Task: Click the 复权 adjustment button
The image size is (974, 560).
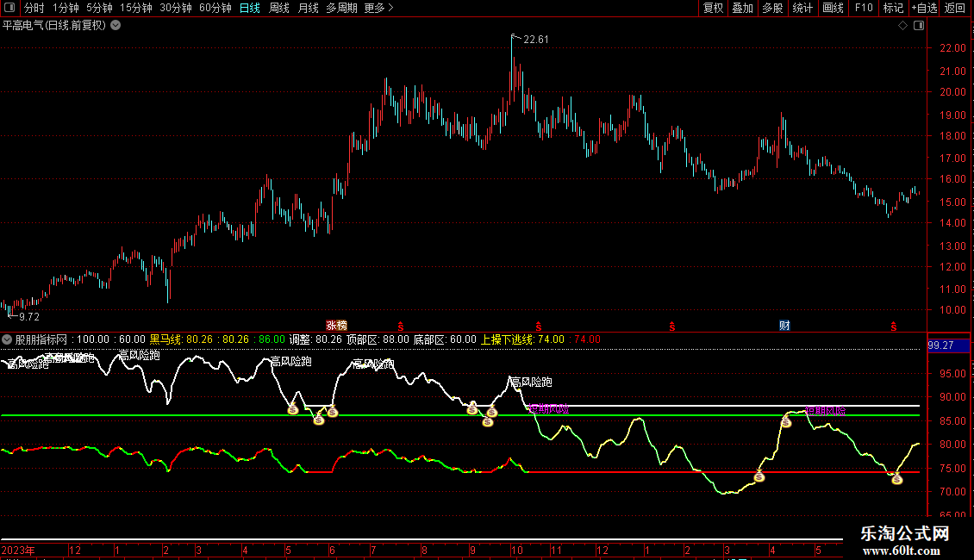Action: click(x=713, y=8)
